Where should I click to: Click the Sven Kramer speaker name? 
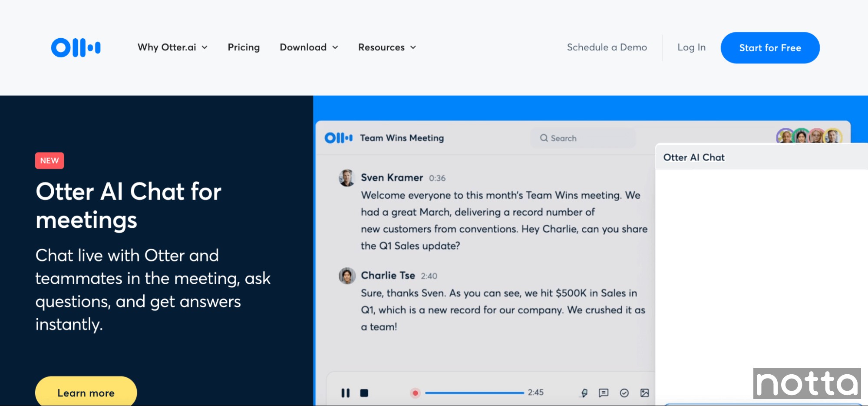click(x=392, y=177)
